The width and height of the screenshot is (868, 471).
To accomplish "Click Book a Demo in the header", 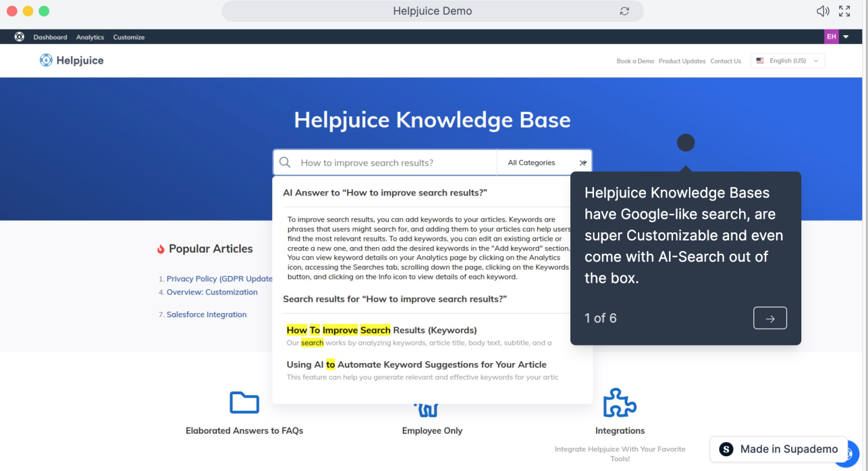I will pos(635,61).
